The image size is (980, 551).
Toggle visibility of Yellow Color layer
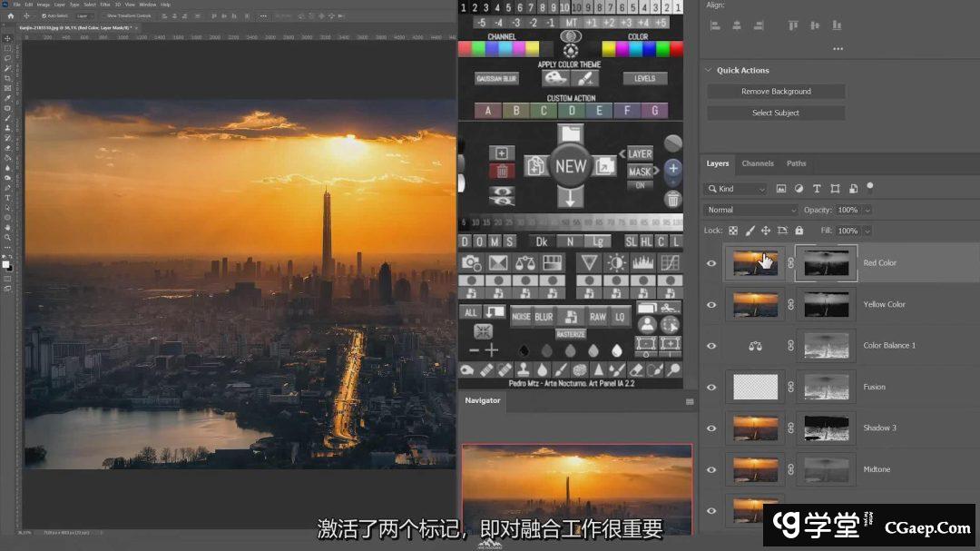coord(711,305)
